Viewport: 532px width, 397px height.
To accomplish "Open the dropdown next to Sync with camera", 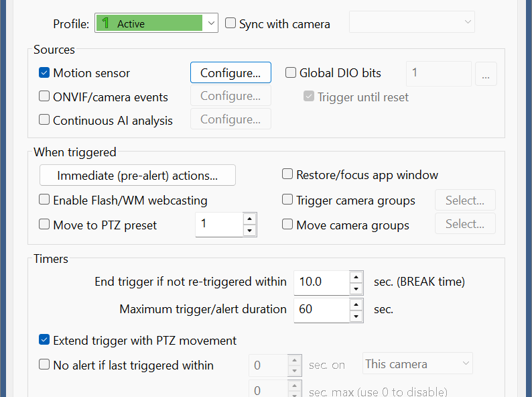I will 412,22.
